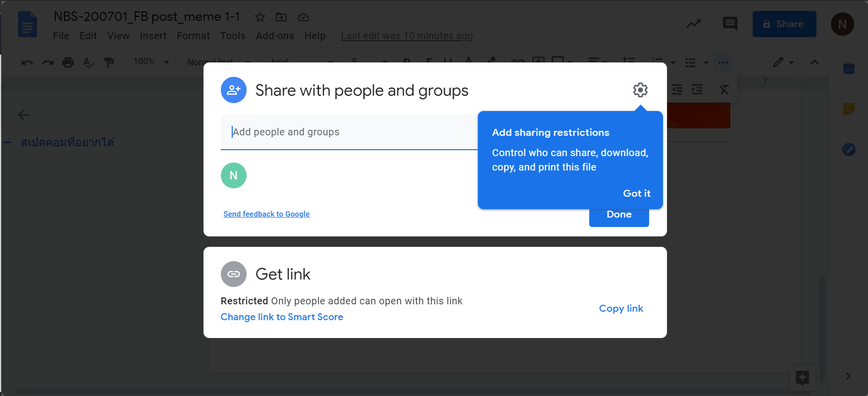Close document outline with back arrow
Viewport: 868px width, 396px height.
[23, 115]
